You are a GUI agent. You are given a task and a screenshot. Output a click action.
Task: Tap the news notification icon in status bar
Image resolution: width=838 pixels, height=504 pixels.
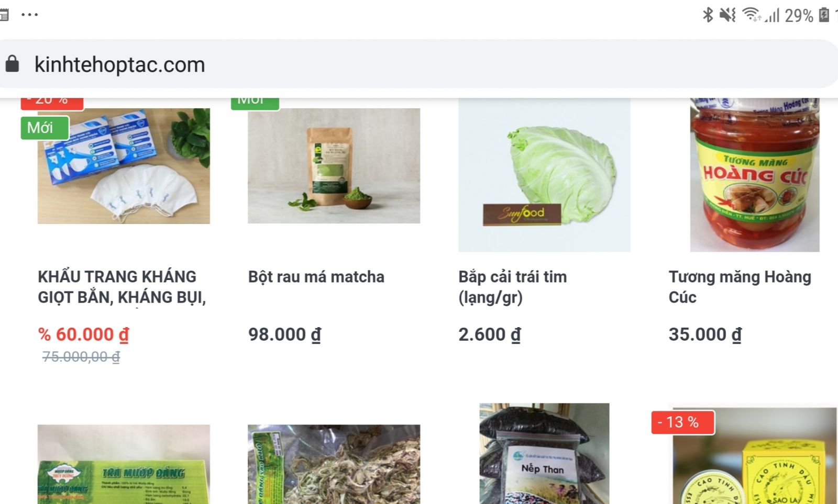4,15
